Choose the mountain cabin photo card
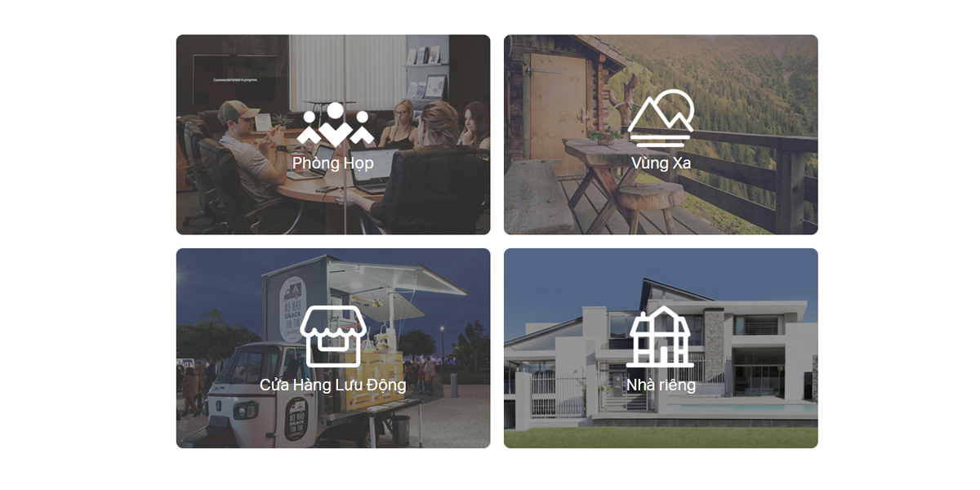 coord(661,135)
